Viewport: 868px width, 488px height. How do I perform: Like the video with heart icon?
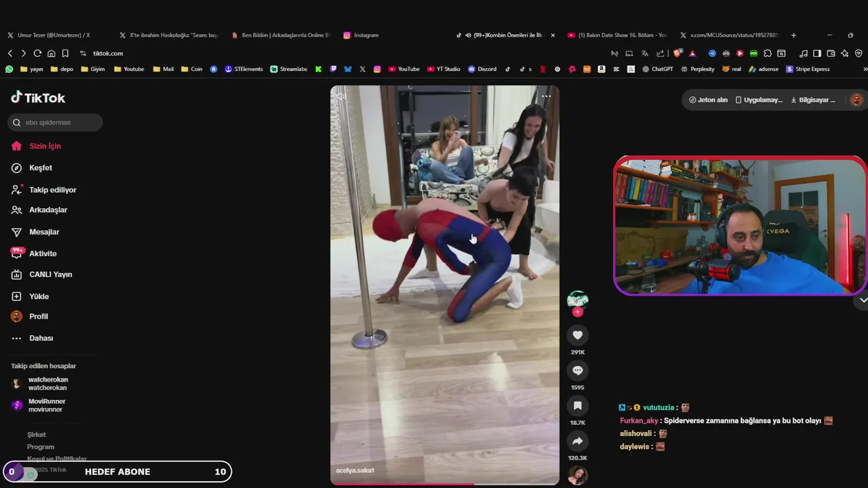[x=578, y=335]
